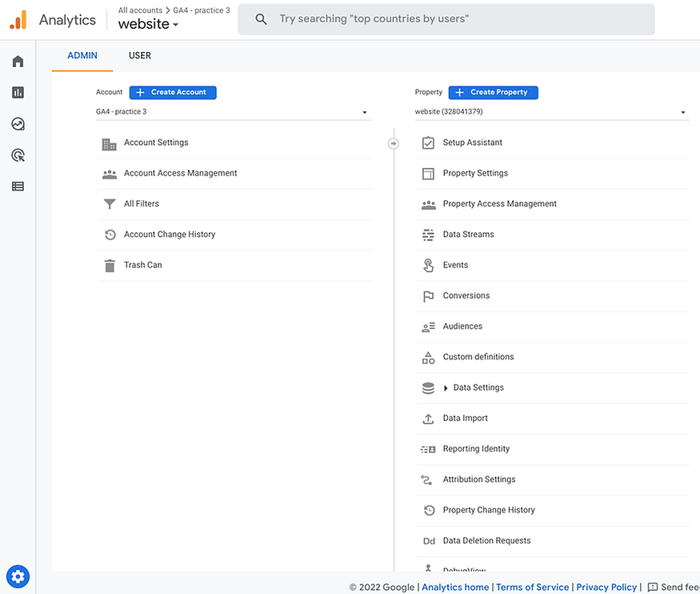Switch to the USER tab

140,55
